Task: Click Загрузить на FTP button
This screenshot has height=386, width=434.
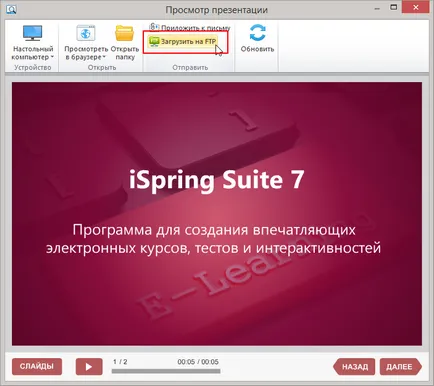Action: click(x=183, y=42)
